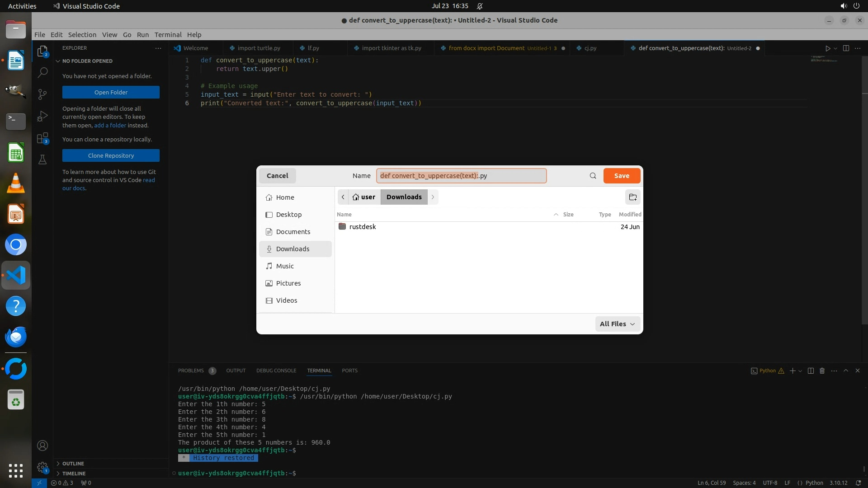This screenshot has height=488, width=868.
Task: Open Source Control view icon
Action: [x=42, y=94]
